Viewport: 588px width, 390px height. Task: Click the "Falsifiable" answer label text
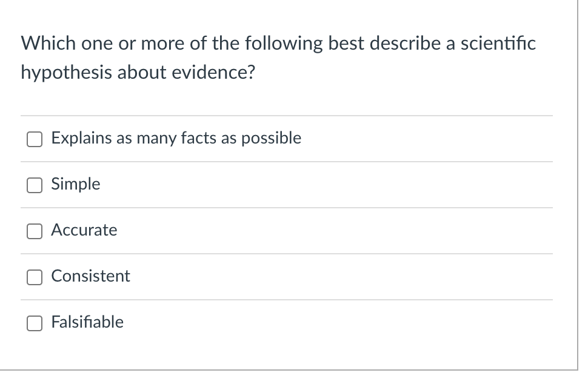[87, 322]
